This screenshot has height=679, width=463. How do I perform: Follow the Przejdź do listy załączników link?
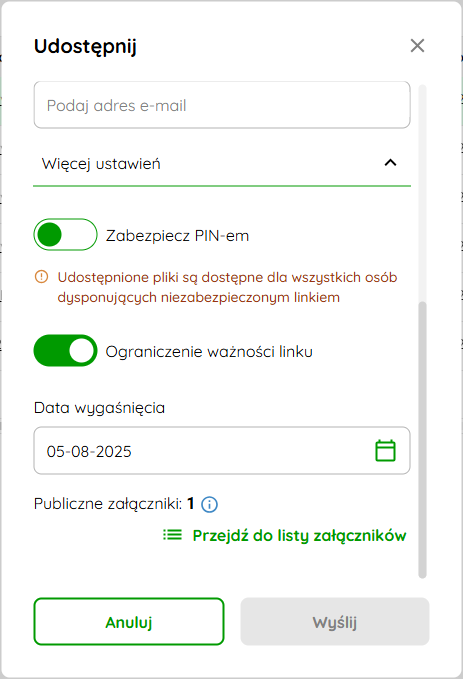[299, 535]
